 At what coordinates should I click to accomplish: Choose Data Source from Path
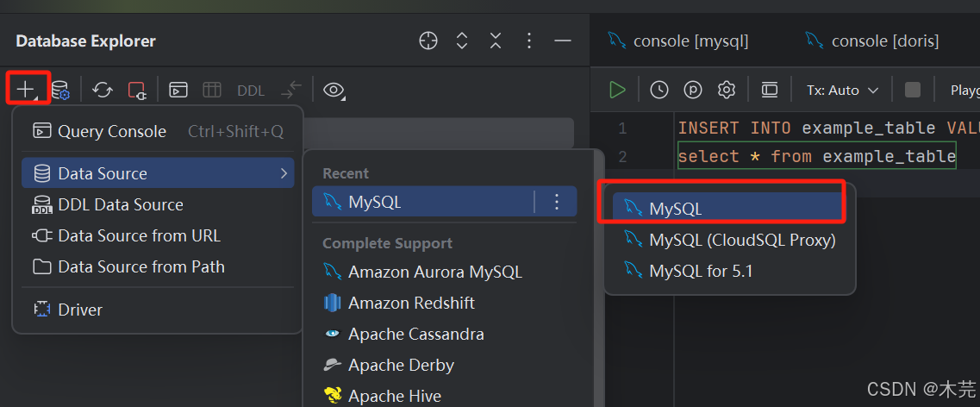click(158, 267)
